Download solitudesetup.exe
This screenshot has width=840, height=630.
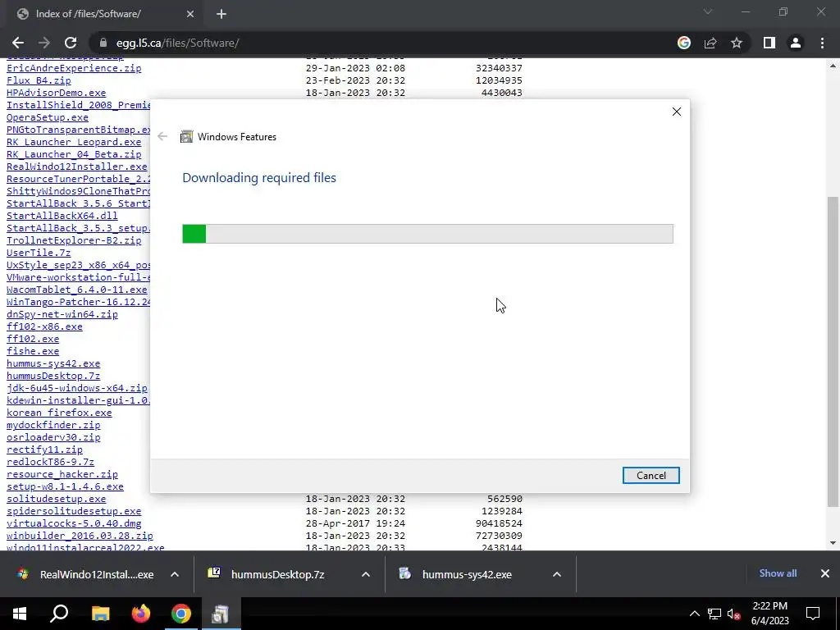coord(57,500)
